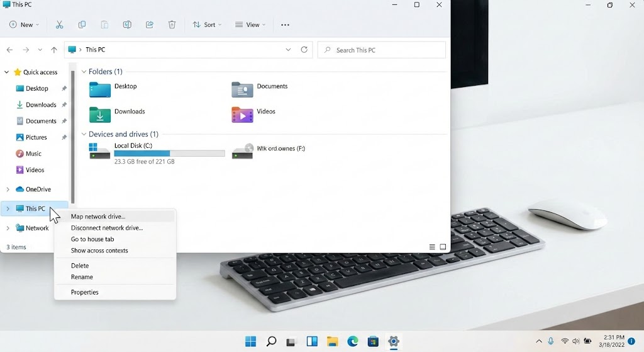Unpin Desktop from Quick access pin
This screenshot has height=352, width=644.
(64, 88)
